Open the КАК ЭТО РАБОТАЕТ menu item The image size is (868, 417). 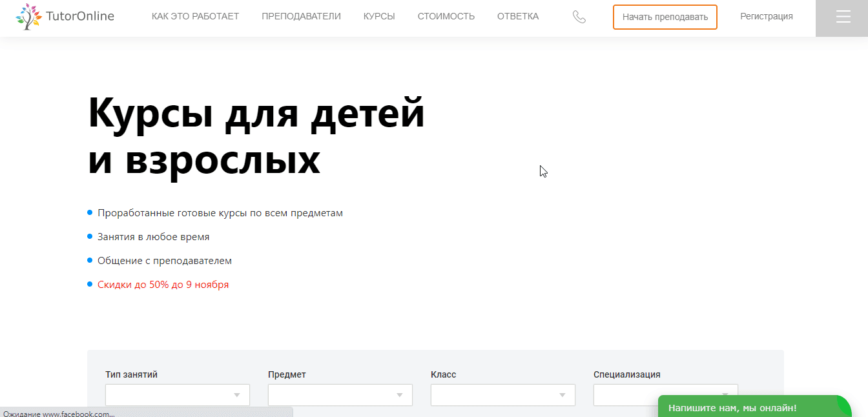pos(195,16)
